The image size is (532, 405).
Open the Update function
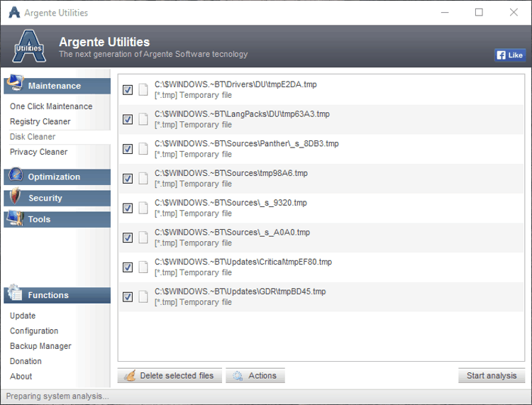pyautogui.click(x=23, y=316)
